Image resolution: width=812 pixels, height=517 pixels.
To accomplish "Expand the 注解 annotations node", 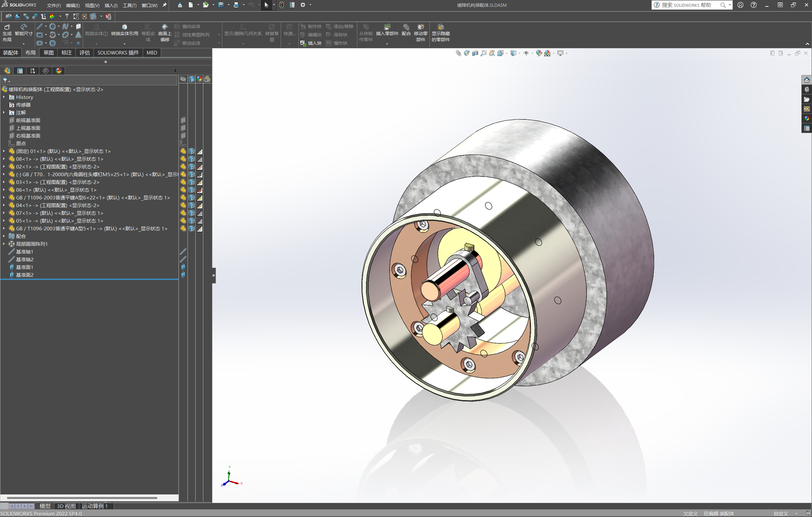I will [4, 112].
